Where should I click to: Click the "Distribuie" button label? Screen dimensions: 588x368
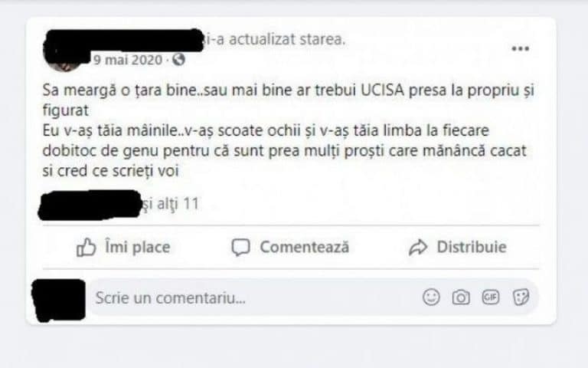click(x=472, y=247)
